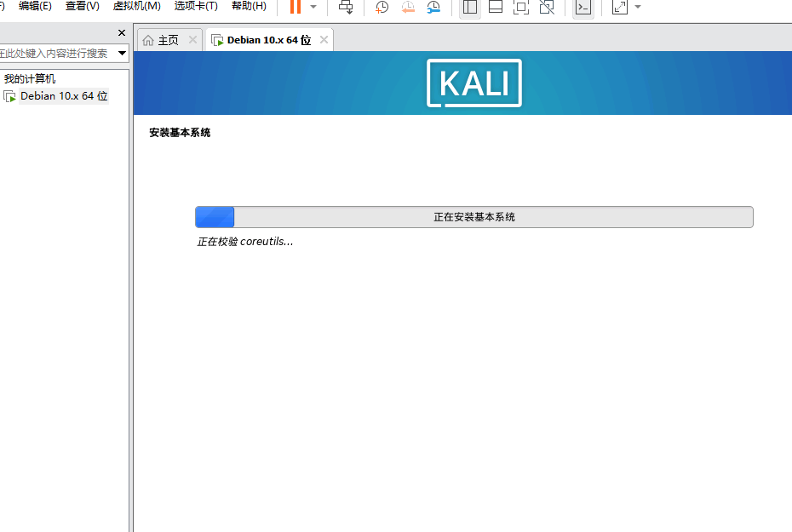This screenshot has width=792, height=532.
Task: Select 我的计算机 in the library tree
Action: tap(30, 79)
